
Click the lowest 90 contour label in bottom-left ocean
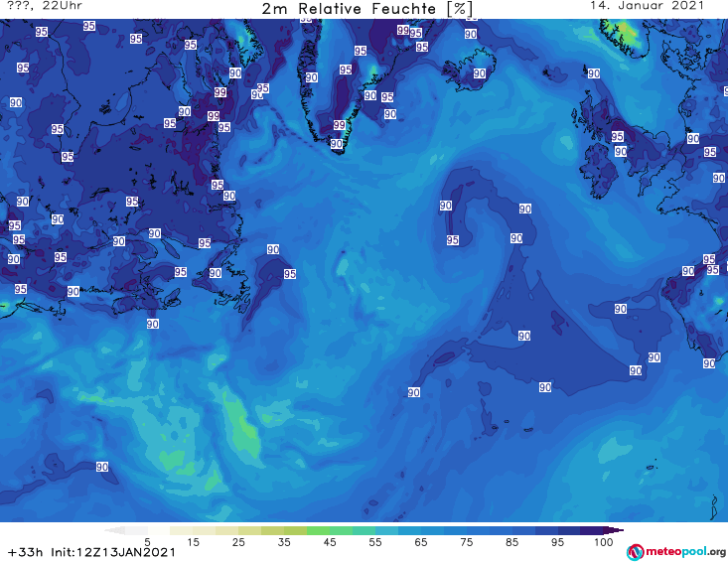102,467
